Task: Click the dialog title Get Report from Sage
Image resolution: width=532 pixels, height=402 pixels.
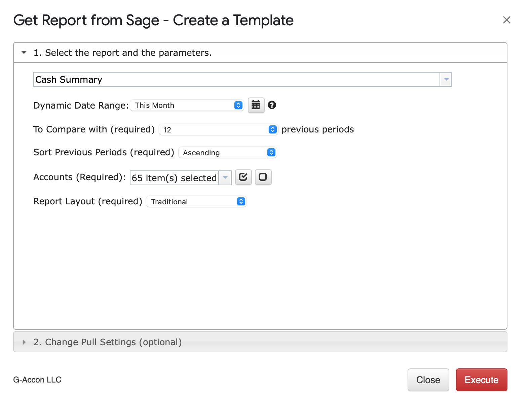Action: (x=153, y=20)
